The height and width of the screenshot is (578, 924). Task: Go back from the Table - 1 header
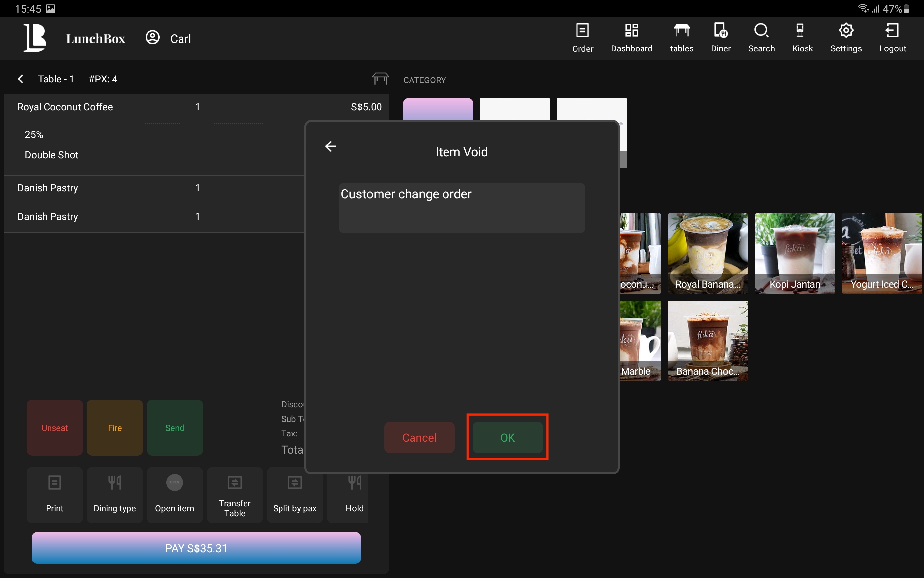pos(21,79)
